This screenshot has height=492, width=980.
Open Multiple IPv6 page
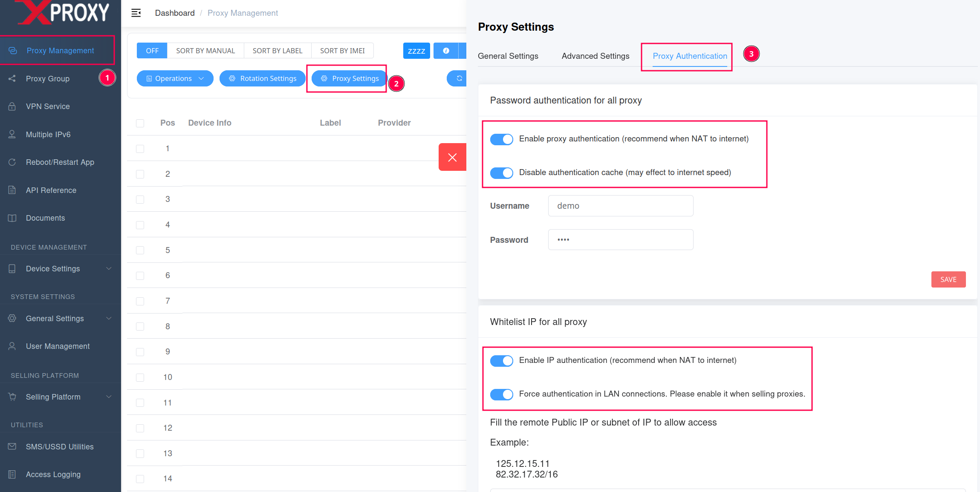(48, 135)
